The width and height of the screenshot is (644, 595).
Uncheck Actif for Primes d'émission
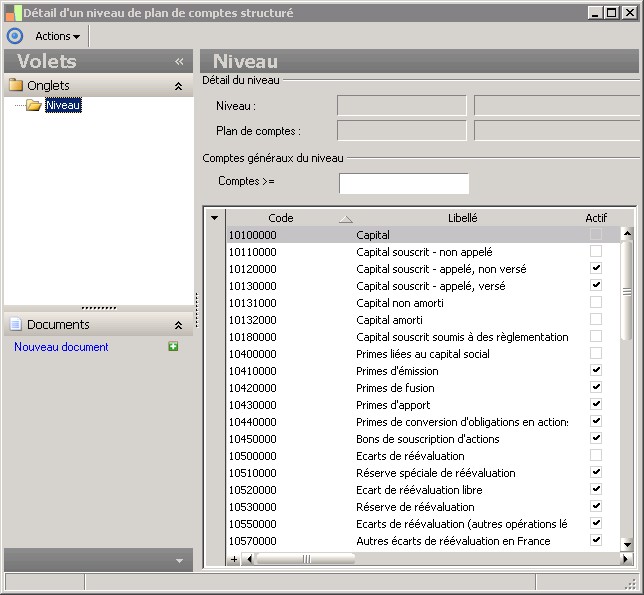coord(596,371)
